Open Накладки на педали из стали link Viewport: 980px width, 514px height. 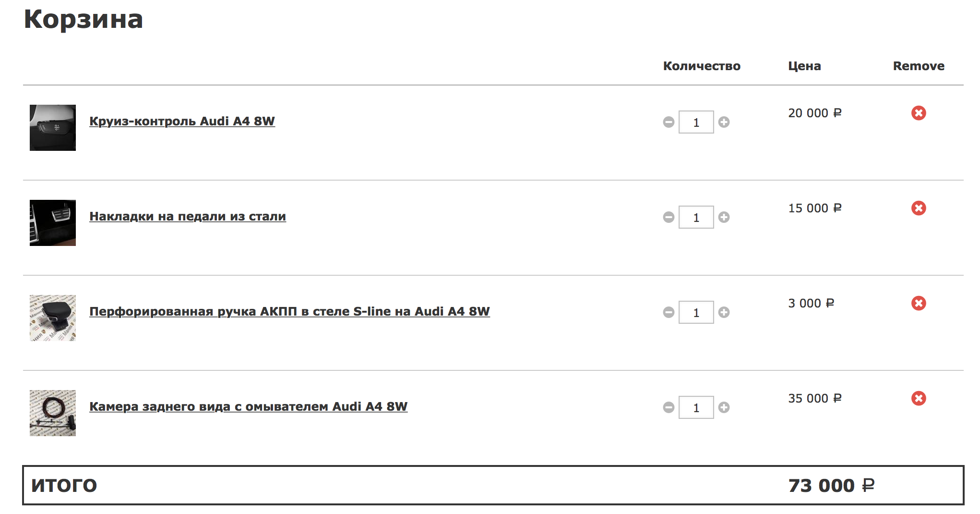(x=187, y=216)
